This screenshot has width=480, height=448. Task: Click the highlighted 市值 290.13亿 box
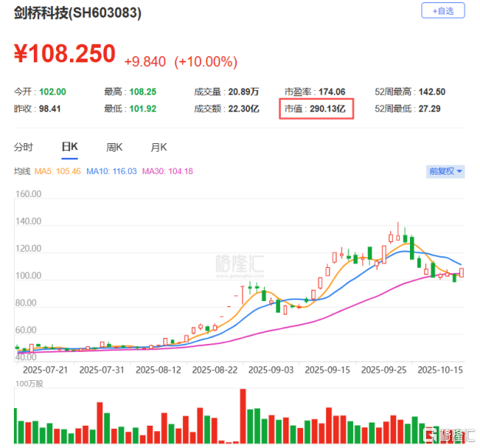pos(318,110)
